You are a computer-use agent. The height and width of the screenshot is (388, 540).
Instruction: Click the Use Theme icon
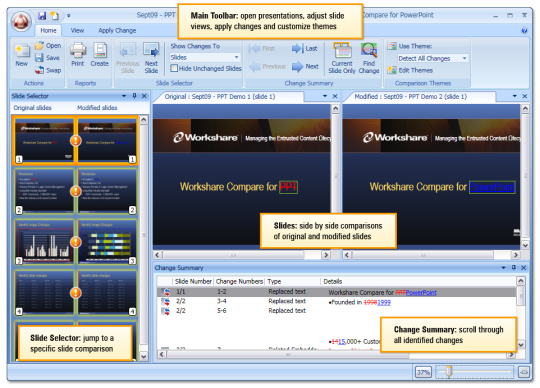click(x=392, y=46)
